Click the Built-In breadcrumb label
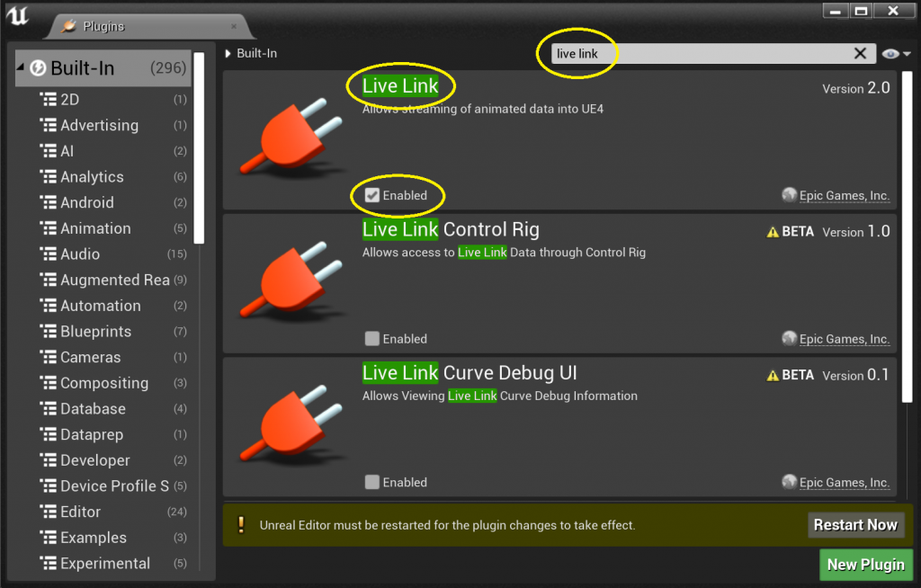This screenshot has width=921, height=588. 256,53
